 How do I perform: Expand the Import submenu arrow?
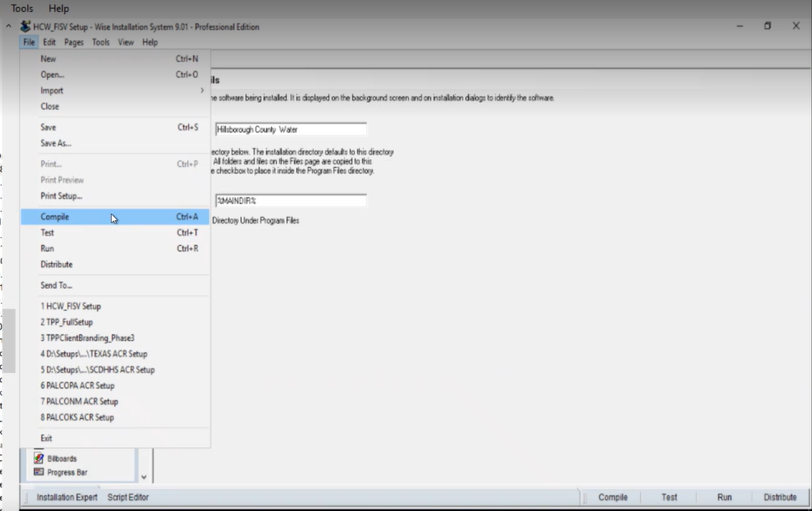(x=202, y=90)
